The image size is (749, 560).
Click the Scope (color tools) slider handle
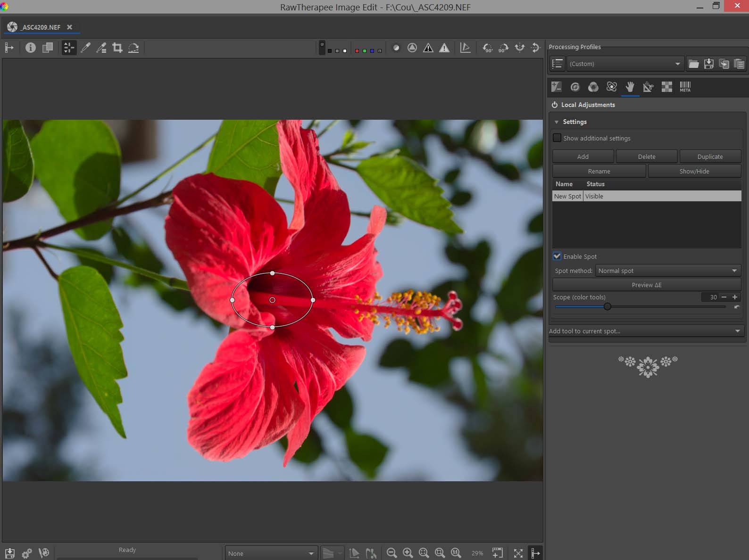608,307
